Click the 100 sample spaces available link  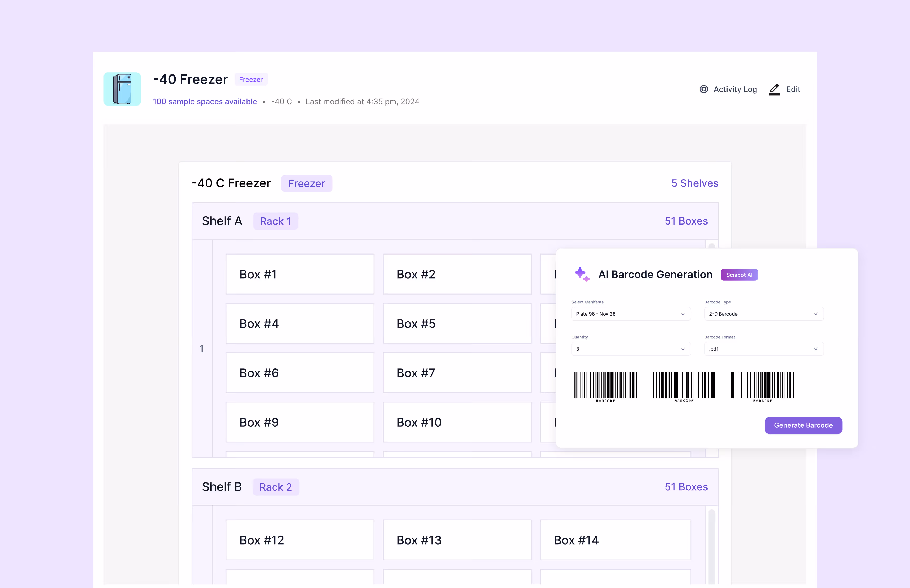[x=205, y=102]
